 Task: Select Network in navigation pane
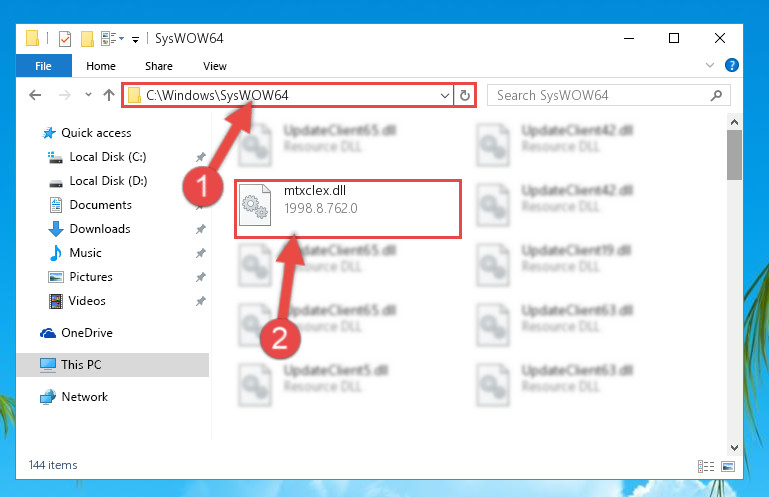(84, 397)
